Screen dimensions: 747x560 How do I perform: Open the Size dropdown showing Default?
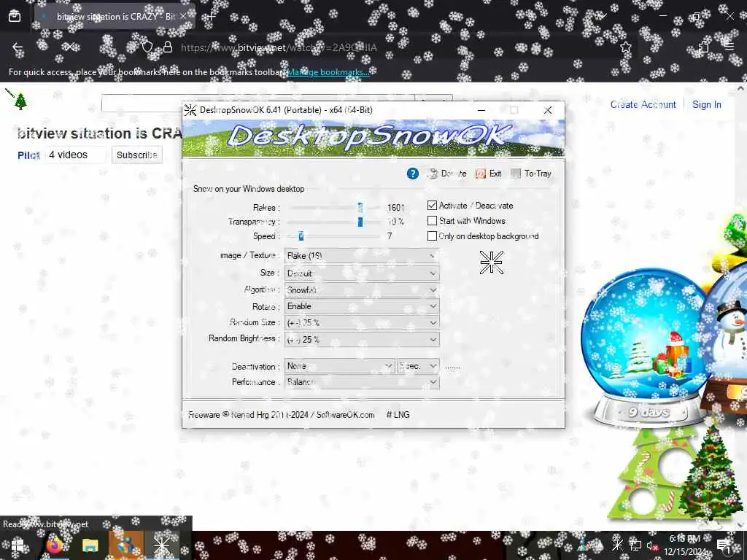pyautogui.click(x=362, y=273)
